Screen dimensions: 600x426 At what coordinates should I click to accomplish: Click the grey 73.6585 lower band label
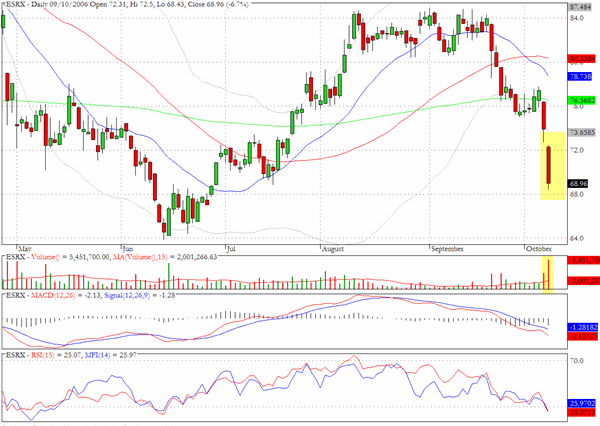[x=582, y=132]
